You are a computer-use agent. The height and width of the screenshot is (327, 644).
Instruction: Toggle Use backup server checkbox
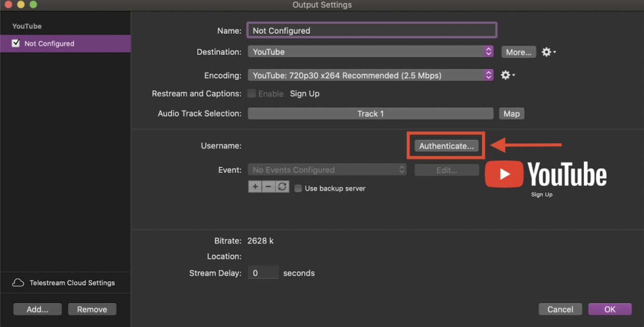click(298, 188)
